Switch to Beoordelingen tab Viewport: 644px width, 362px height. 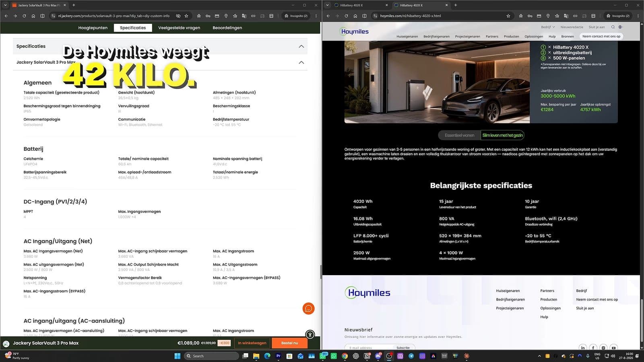point(227,28)
